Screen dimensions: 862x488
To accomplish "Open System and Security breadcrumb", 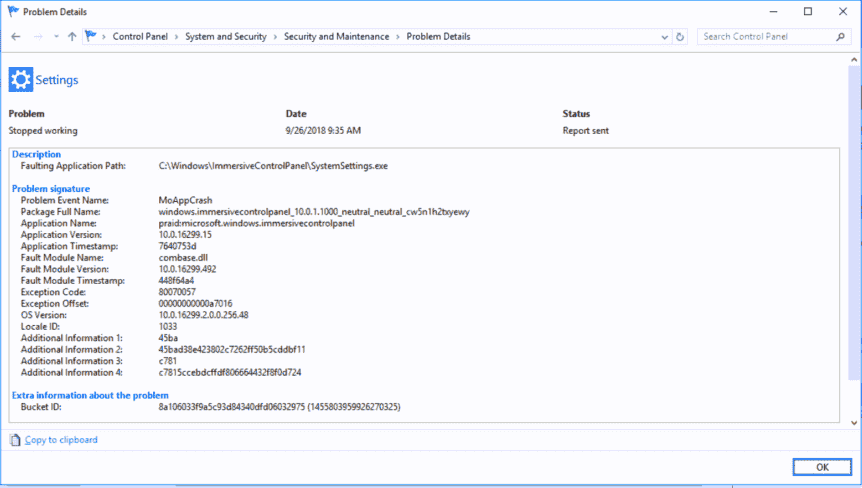I will (225, 37).
